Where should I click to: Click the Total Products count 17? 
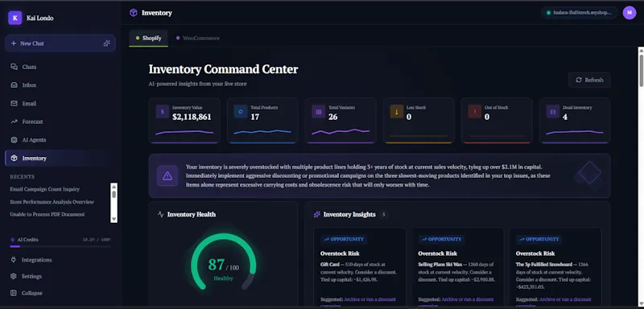pos(255,117)
